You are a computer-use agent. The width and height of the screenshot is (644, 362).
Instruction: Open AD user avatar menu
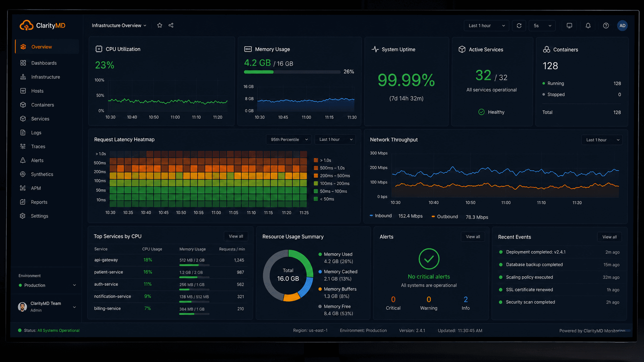tap(622, 26)
